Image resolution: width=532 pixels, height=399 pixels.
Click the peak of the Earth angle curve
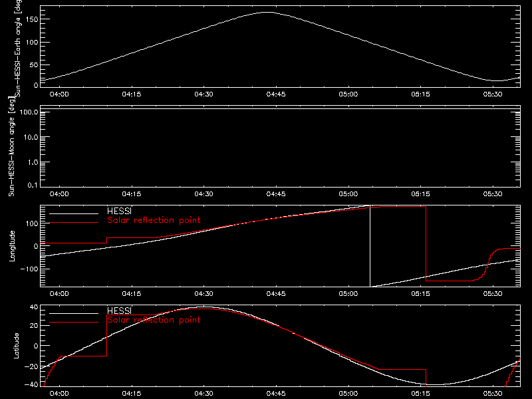pos(268,12)
